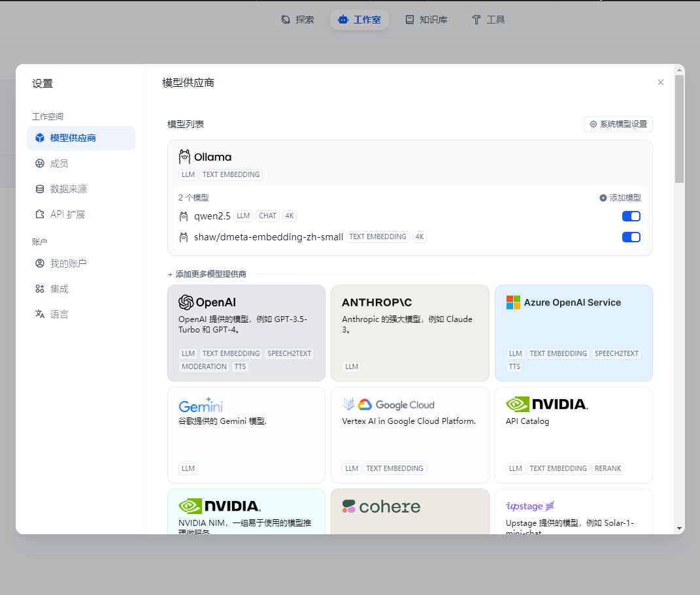Click the compass icon beside 探索
The height and width of the screenshot is (595, 700).
[286, 20]
